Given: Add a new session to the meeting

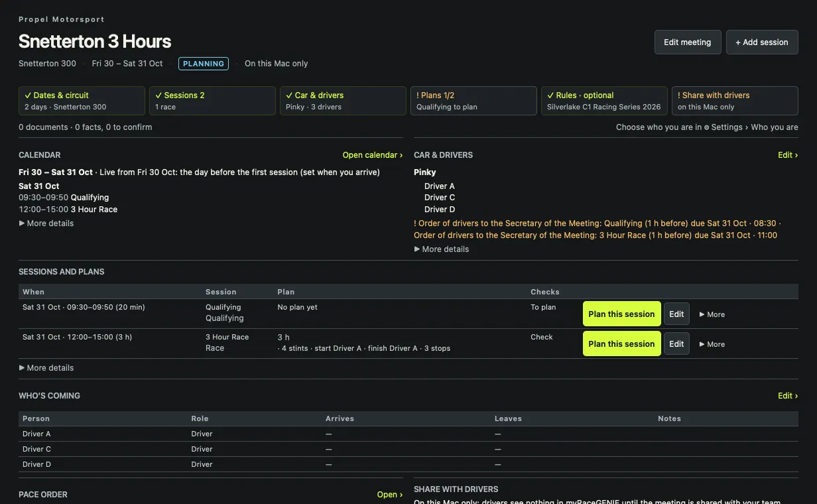Looking at the screenshot, I should pyautogui.click(x=762, y=42).
